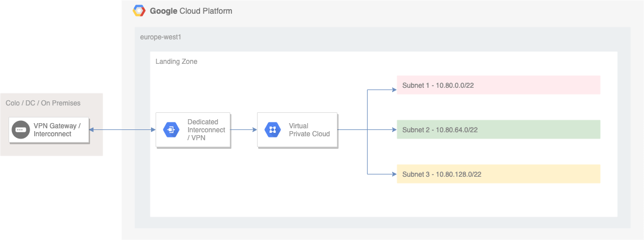Click the 'Dedicated Interconnect / VPN' text
644x240 pixels.
click(206, 130)
